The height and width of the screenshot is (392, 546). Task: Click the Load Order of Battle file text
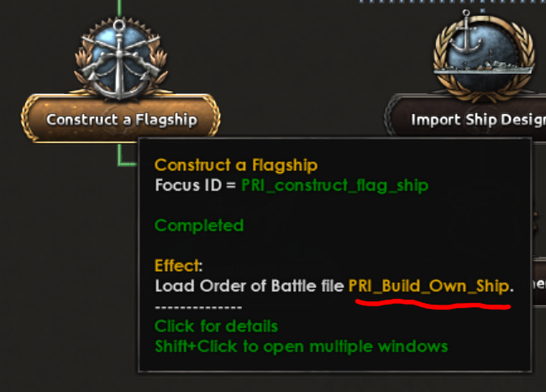point(249,286)
